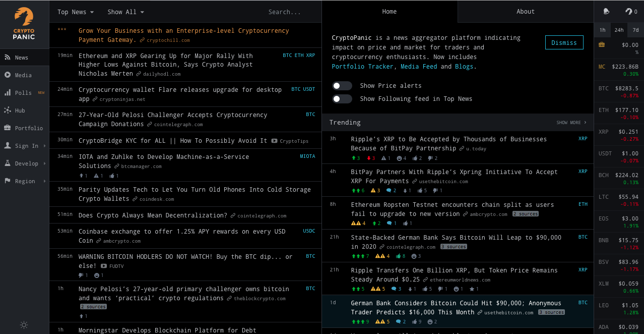Click the BCH price row $224.02
This screenshot has width=644, height=334.
click(619, 178)
